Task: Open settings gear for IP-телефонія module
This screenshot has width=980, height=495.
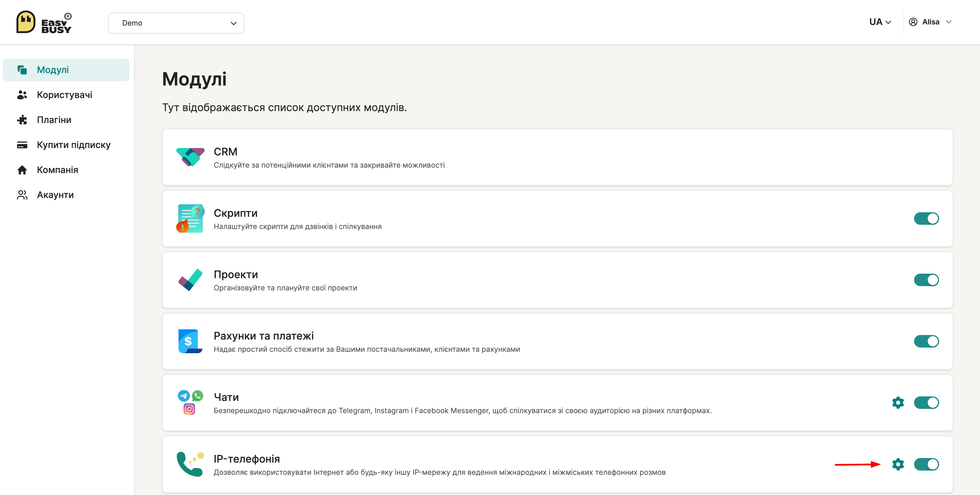Action: point(898,464)
